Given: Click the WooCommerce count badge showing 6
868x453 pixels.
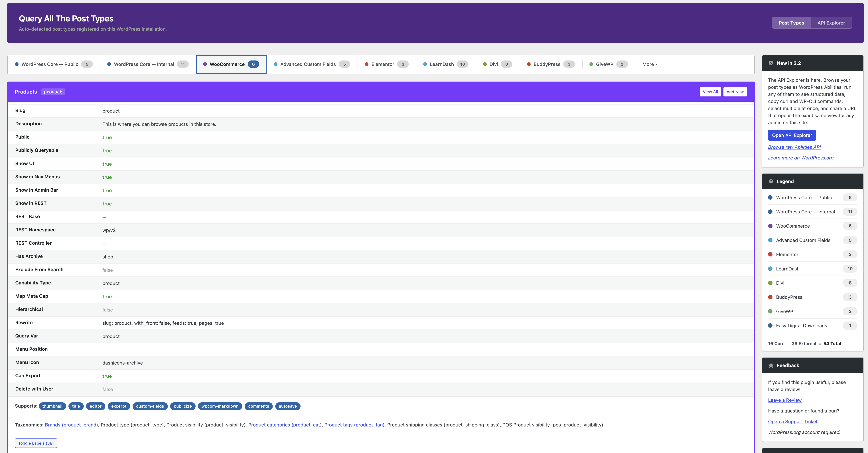Looking at the screenshot, I should coord(253,64).
